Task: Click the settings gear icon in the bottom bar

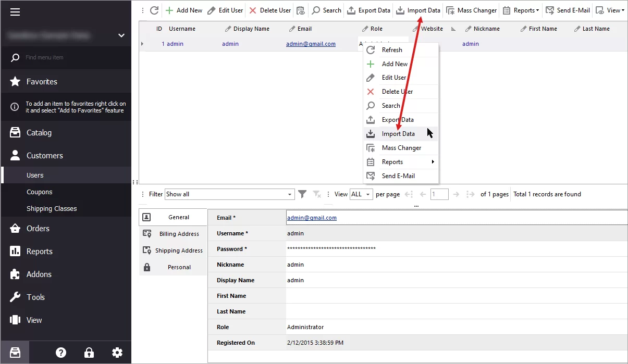Action: tap(117, 352)
